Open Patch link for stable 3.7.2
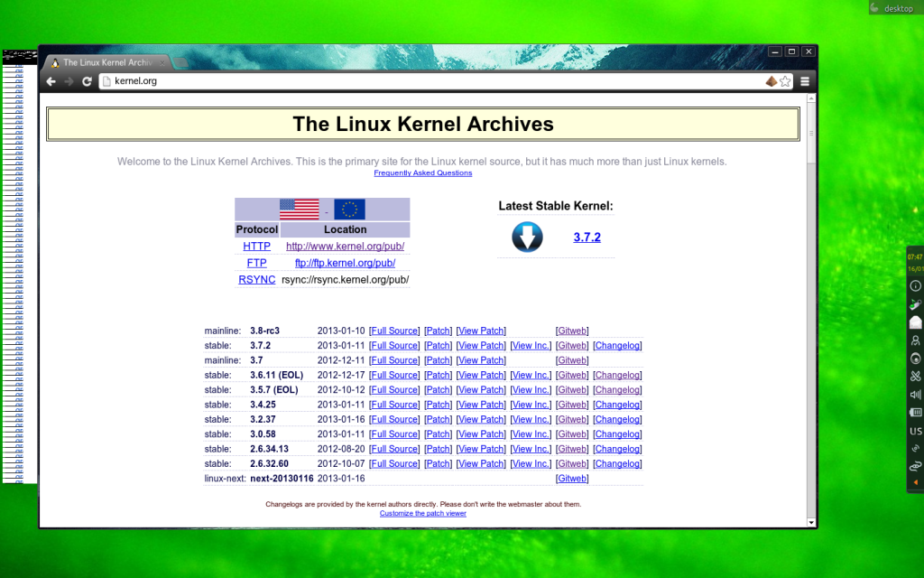Viewport: 924px width, 578px height. point(438,346)
